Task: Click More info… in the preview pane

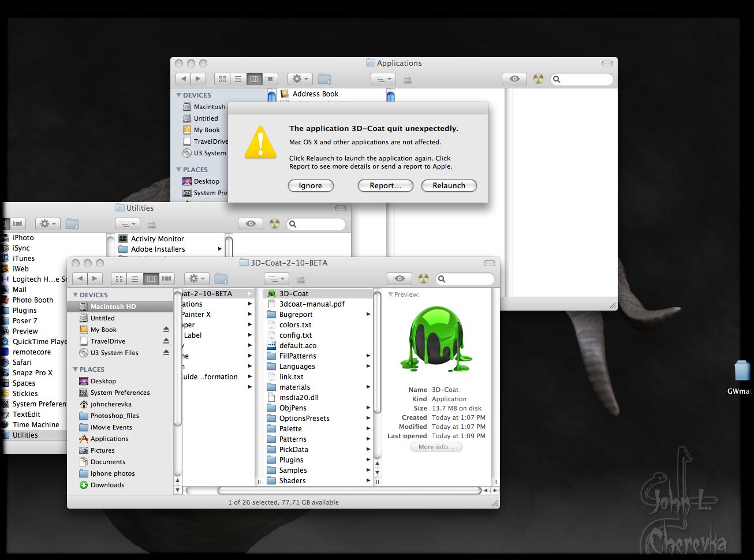Action: coord(436,447)
